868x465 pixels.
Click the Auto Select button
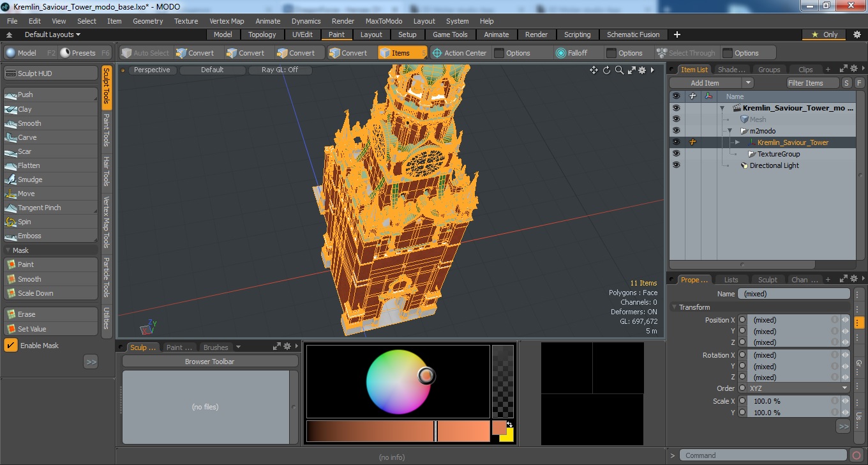(x=145, y=53)
